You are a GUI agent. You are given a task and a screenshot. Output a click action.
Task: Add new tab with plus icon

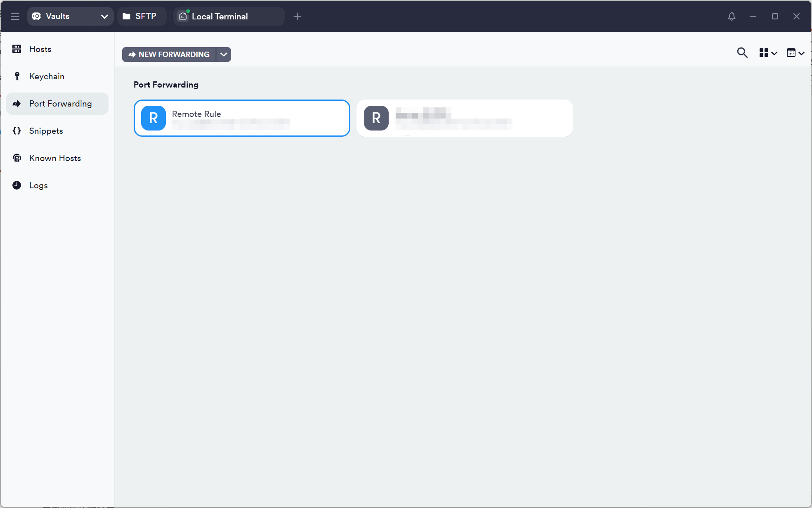[x=297, y=17]
